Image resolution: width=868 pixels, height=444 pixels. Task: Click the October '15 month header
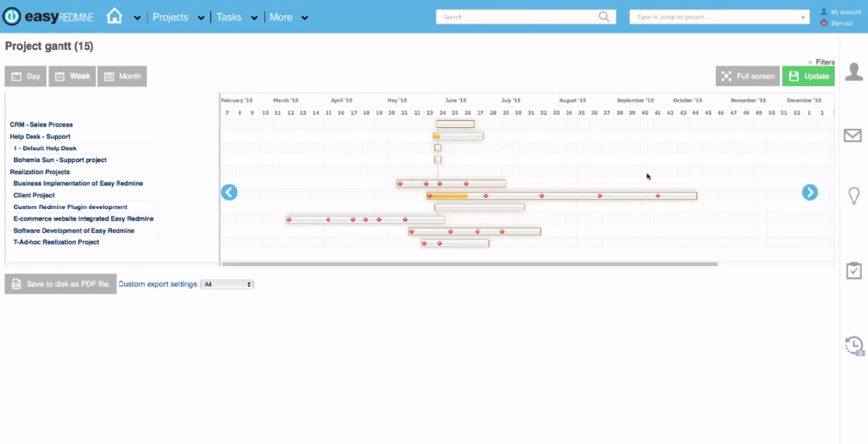click(x=687, y=101)
